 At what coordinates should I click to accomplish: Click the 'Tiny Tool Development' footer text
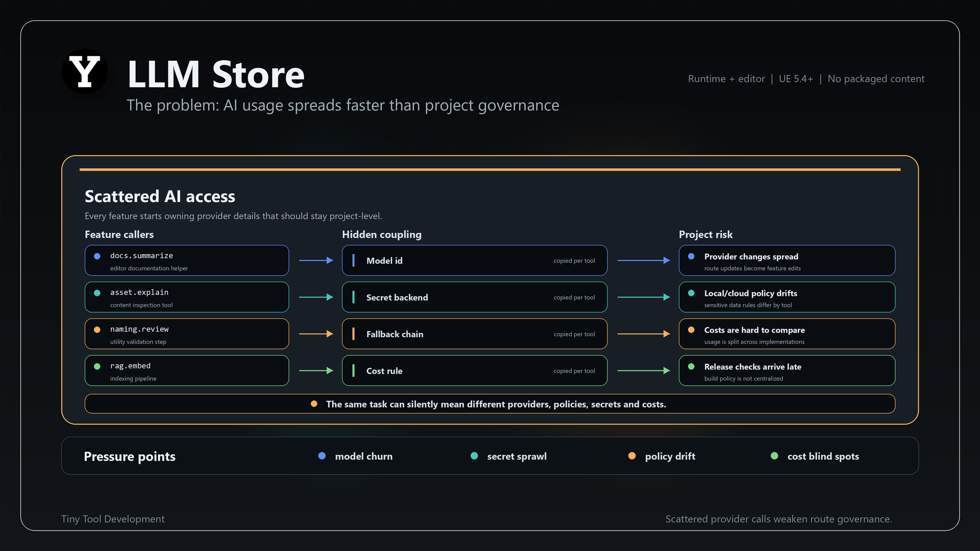(113, 519)
